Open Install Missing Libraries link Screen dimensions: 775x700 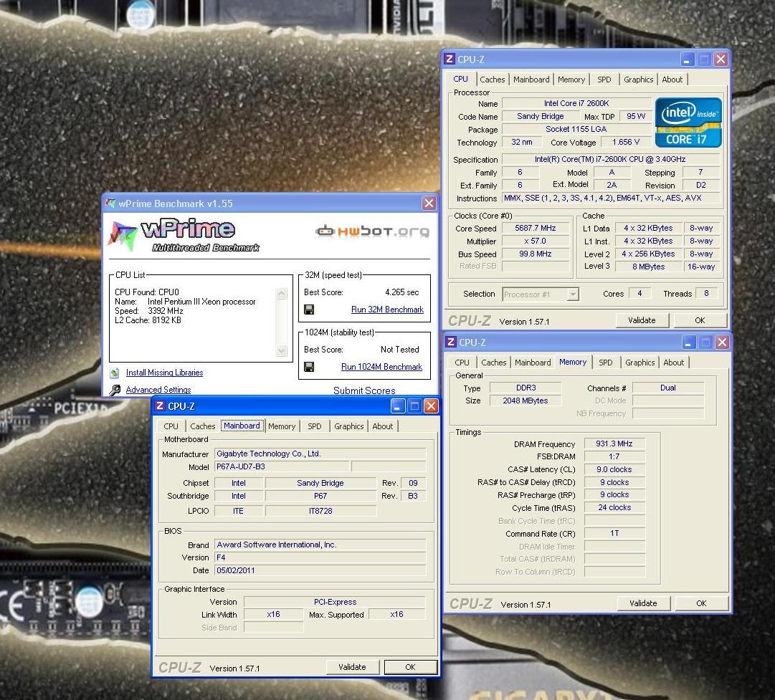pyautogui.click(x=165, y=373)
